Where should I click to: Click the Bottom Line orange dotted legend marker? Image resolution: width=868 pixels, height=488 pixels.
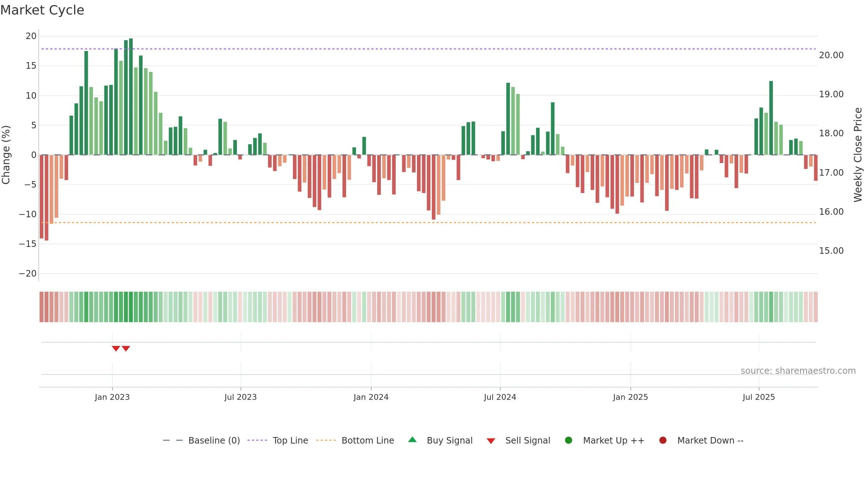coord(326,440)
